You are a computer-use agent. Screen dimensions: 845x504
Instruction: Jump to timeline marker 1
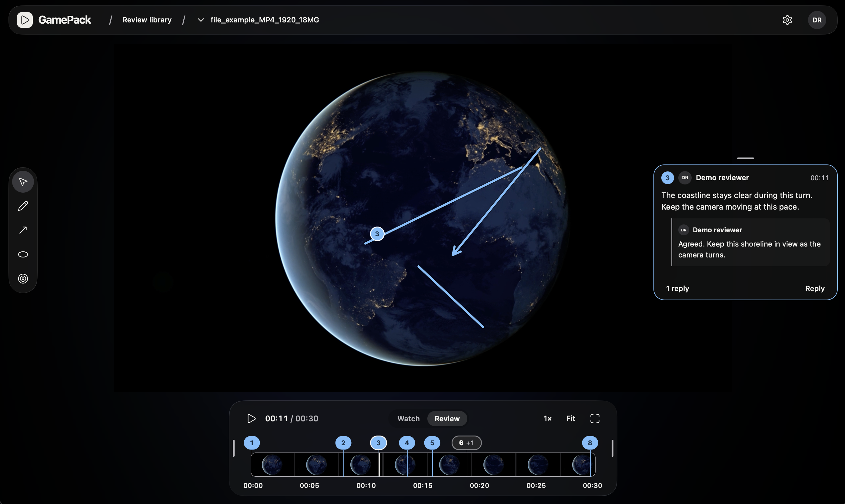click(252, 443)
